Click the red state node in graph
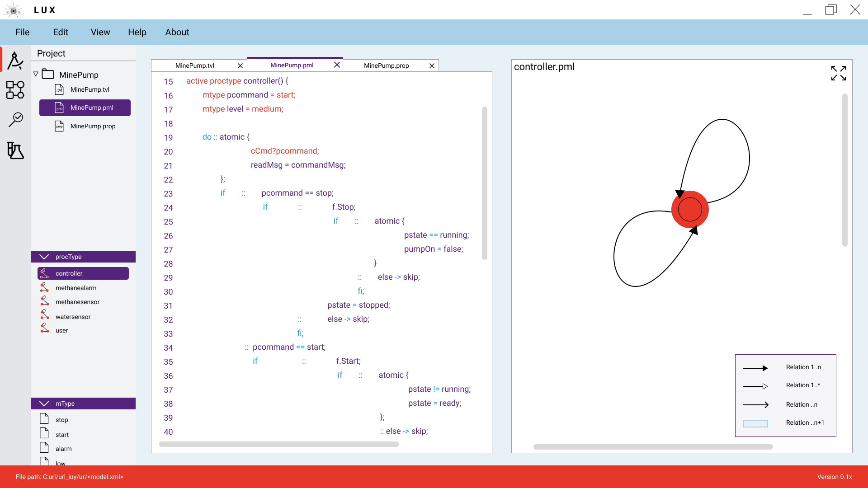The width and height of the screenshot is (868, 488). click(690, 209)
